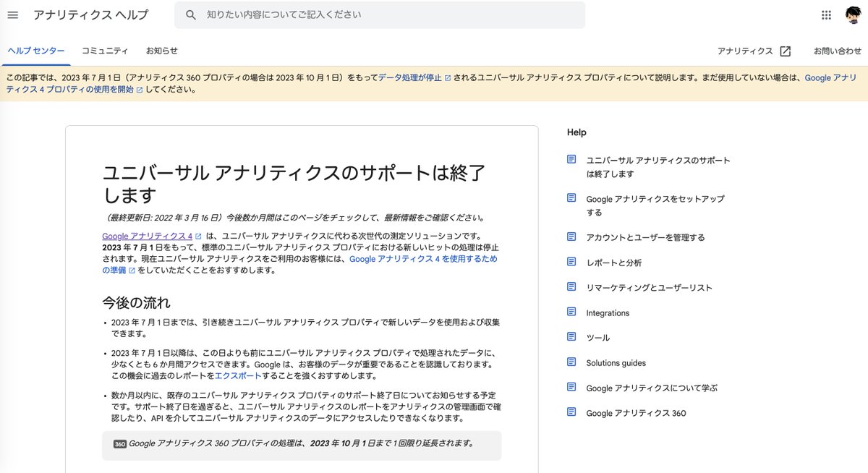Open the お問い合わせ contact link

coord(838,51)
